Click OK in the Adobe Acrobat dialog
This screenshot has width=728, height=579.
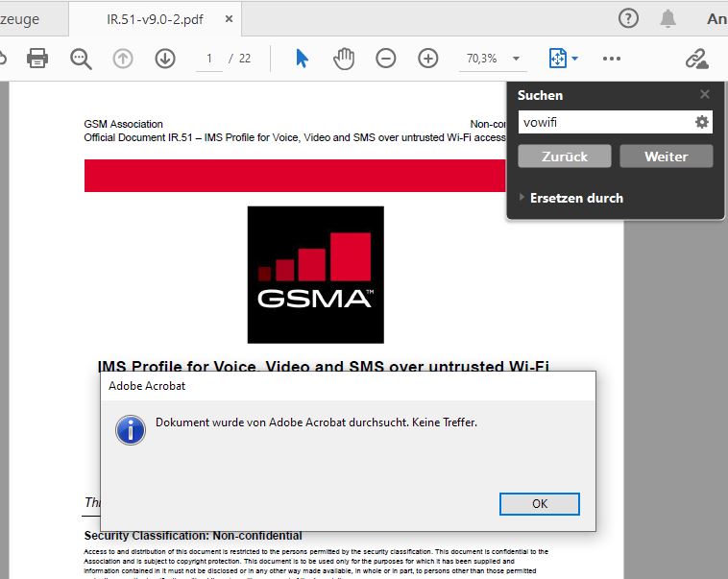tap(540, 504)
